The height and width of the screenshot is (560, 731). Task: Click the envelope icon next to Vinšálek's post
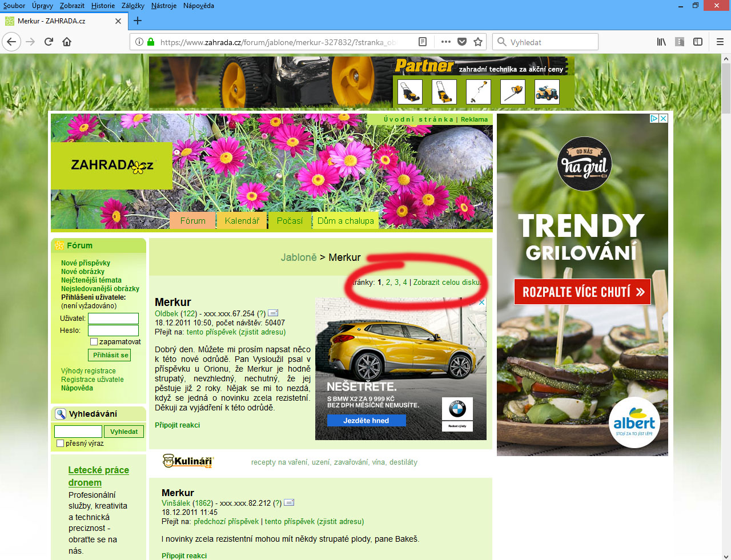click(289, 502)
